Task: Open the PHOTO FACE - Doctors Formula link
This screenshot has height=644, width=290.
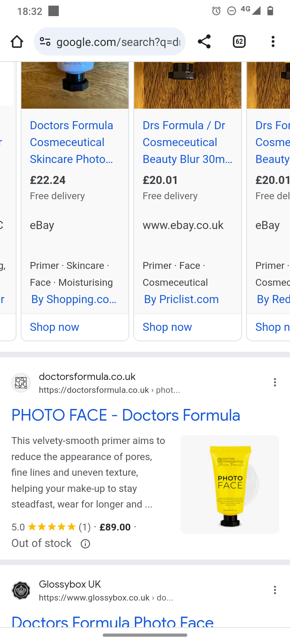Action: 126,415
